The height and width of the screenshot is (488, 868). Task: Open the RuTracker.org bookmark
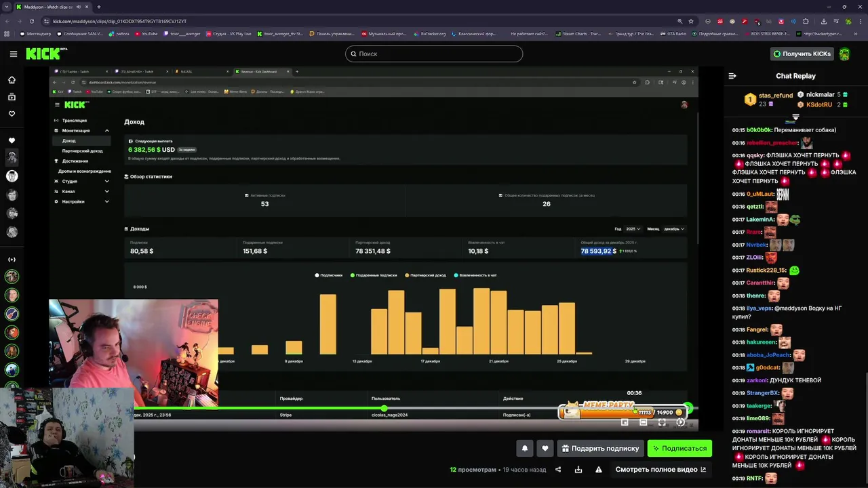coord(430,33)
